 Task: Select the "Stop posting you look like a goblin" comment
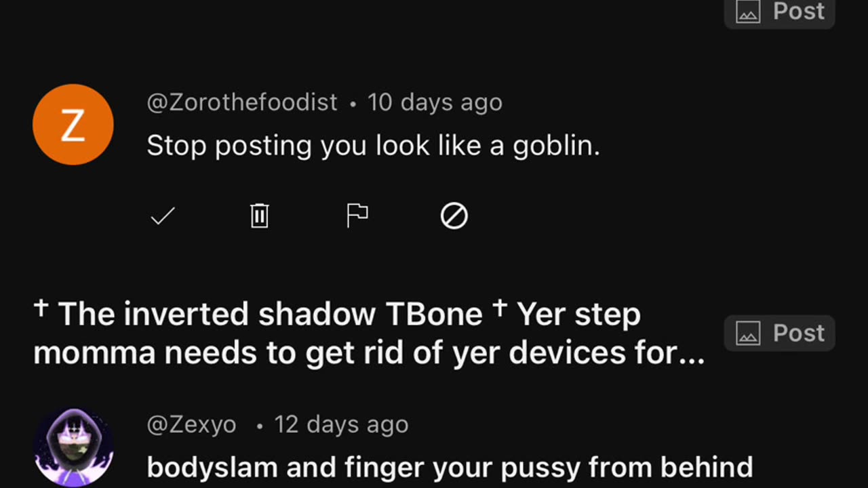(373, 146)
